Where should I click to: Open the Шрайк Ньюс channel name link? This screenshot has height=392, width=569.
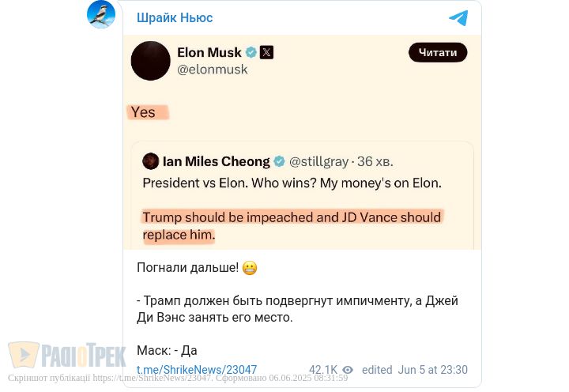coord(175,17)
